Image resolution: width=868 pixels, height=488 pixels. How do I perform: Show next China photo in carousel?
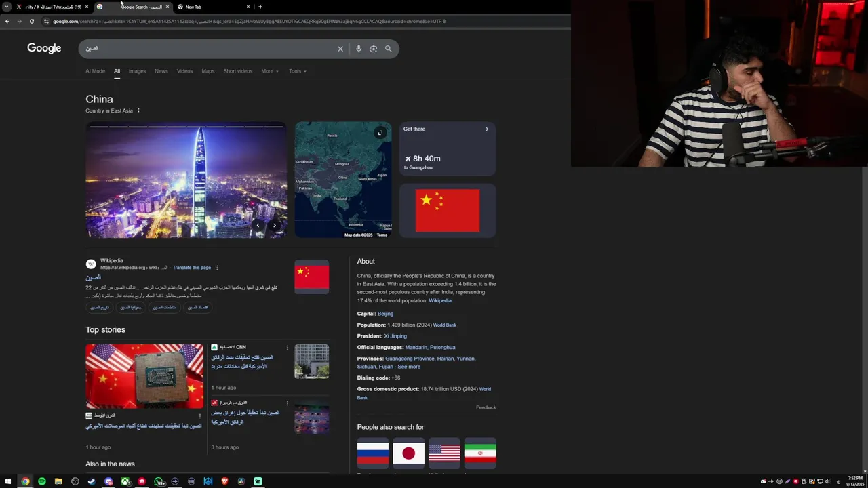(x=274, y=226)
